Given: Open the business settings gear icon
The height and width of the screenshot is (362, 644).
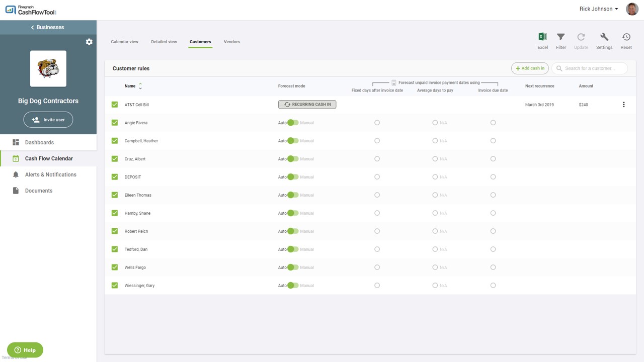Looking at the screenshot, I should (89, 42).
